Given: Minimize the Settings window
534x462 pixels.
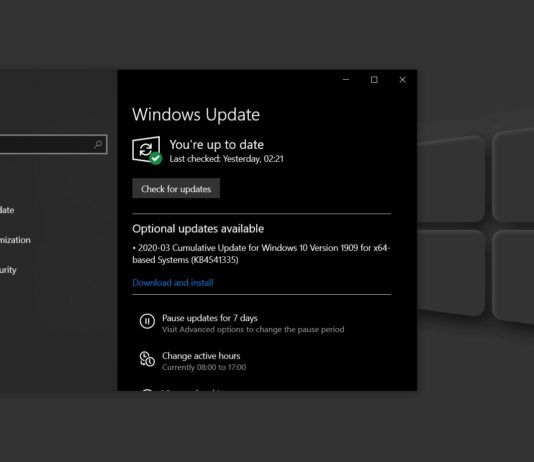Looking at the screenshot, I should (x=346, y=80).
